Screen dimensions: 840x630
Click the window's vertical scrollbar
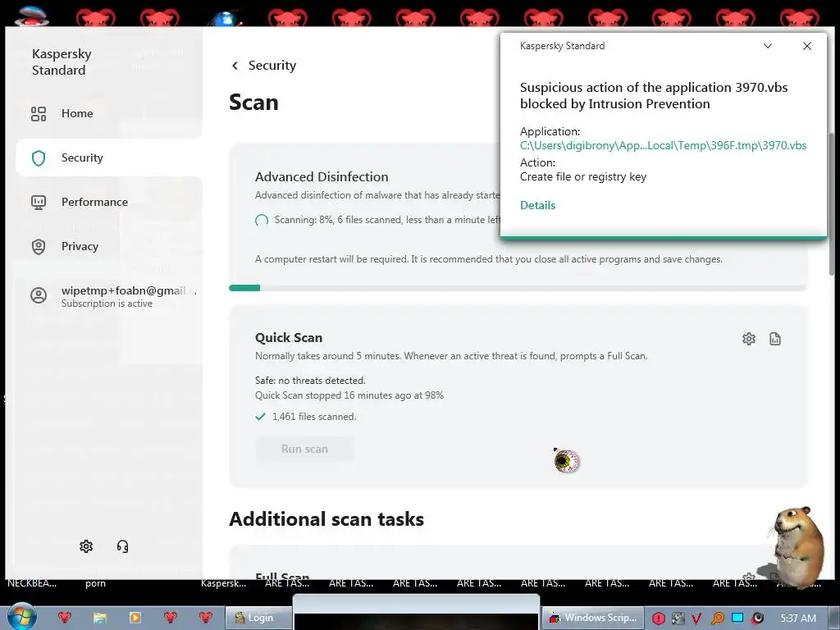coord(832,203)
